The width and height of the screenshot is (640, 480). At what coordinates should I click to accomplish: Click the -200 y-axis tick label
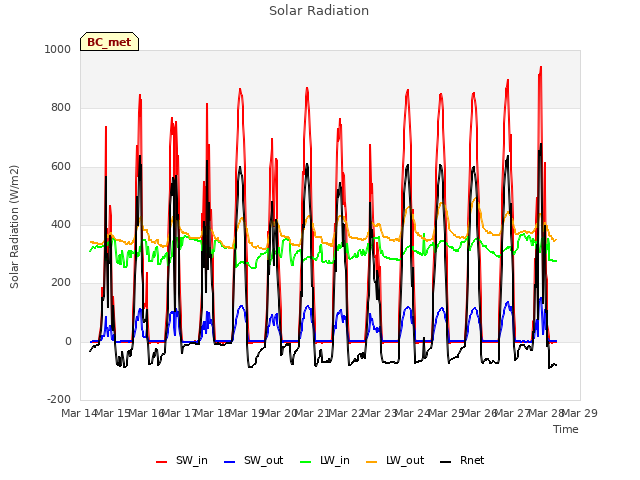(x=59, y=399)
